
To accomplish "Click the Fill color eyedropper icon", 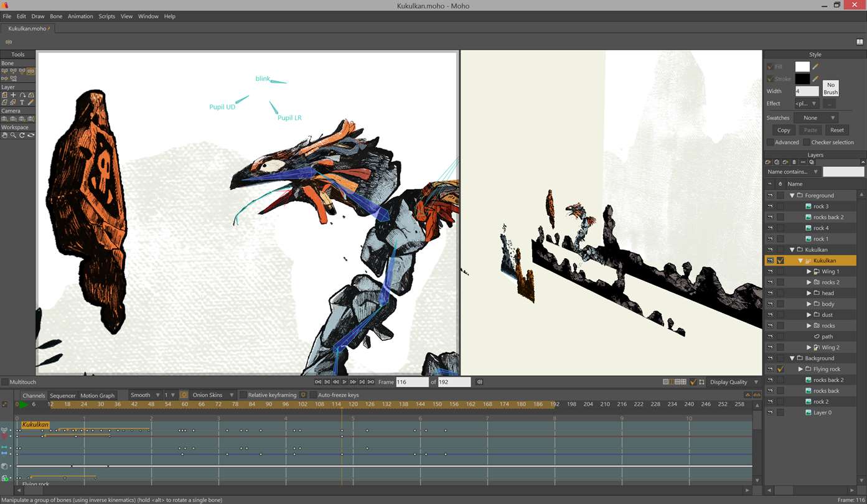I will tap(815, 67).
